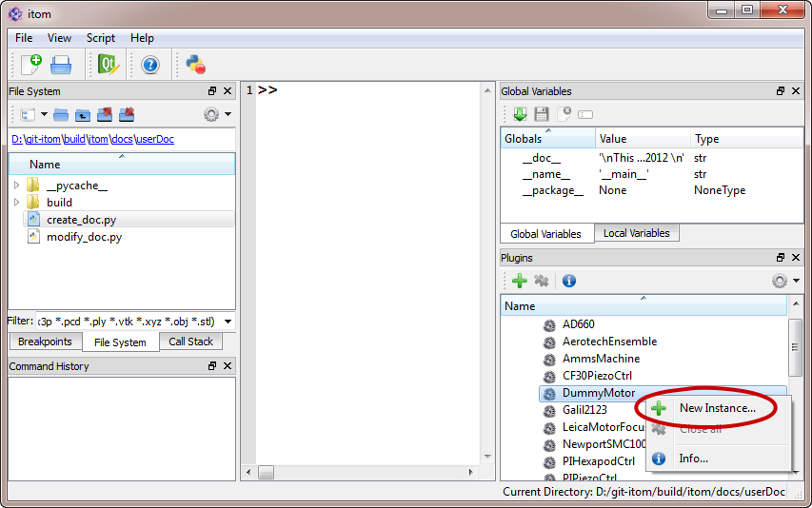The width and height of the screenshot is (812, 508).
Task: Choose New Instance... from context menu
Action: [717, 408]
